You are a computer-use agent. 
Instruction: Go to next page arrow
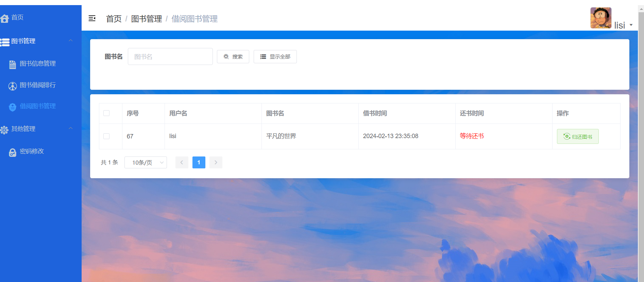(216, 163)
